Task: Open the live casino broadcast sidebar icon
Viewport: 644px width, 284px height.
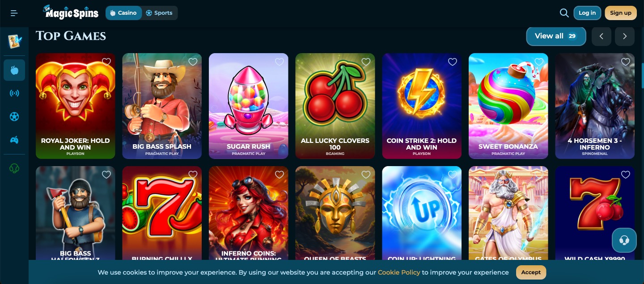Action: tap(14, 93)
